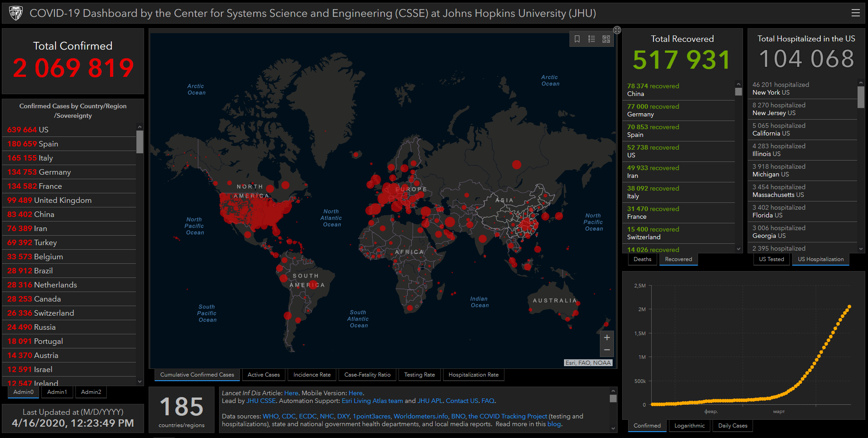Select China in recovered list
This screenshot has width=868, height=438.
click(678, 90)
